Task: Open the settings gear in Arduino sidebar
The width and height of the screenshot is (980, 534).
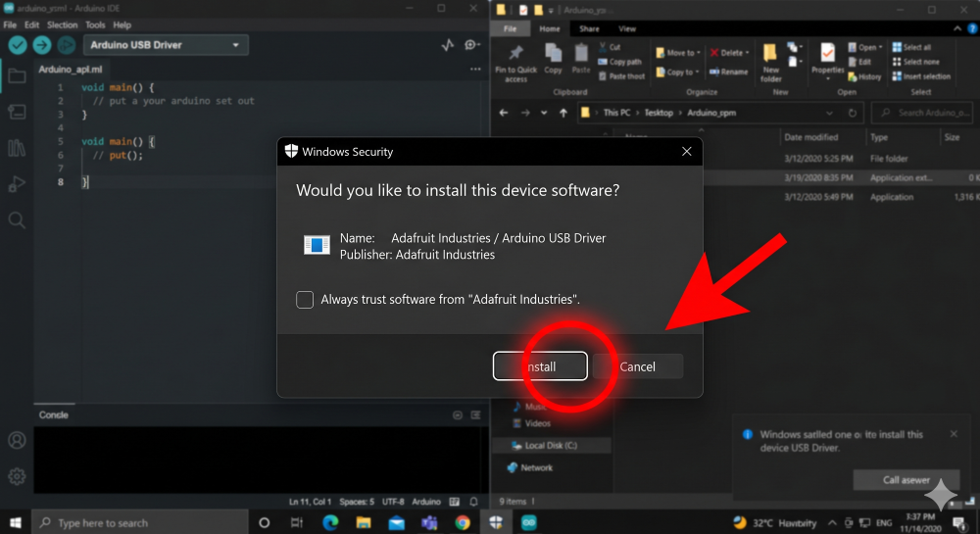Action: click(x=17, y=476)
